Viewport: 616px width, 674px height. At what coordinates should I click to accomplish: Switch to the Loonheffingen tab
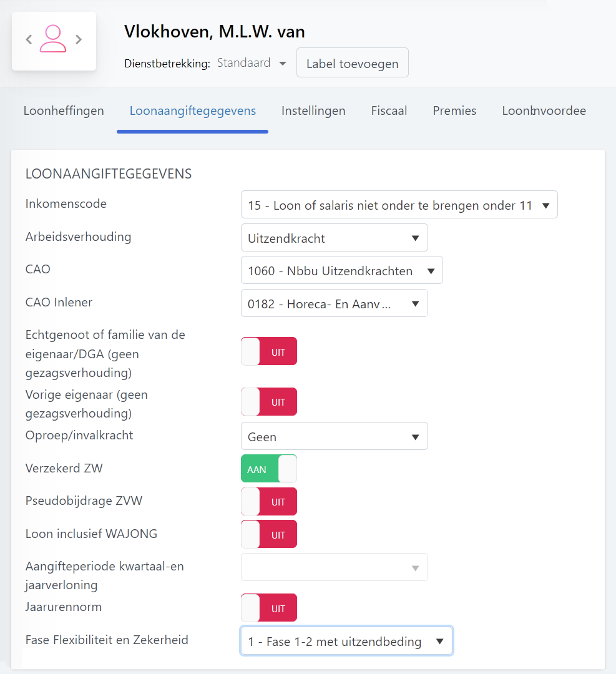[64, 111]
